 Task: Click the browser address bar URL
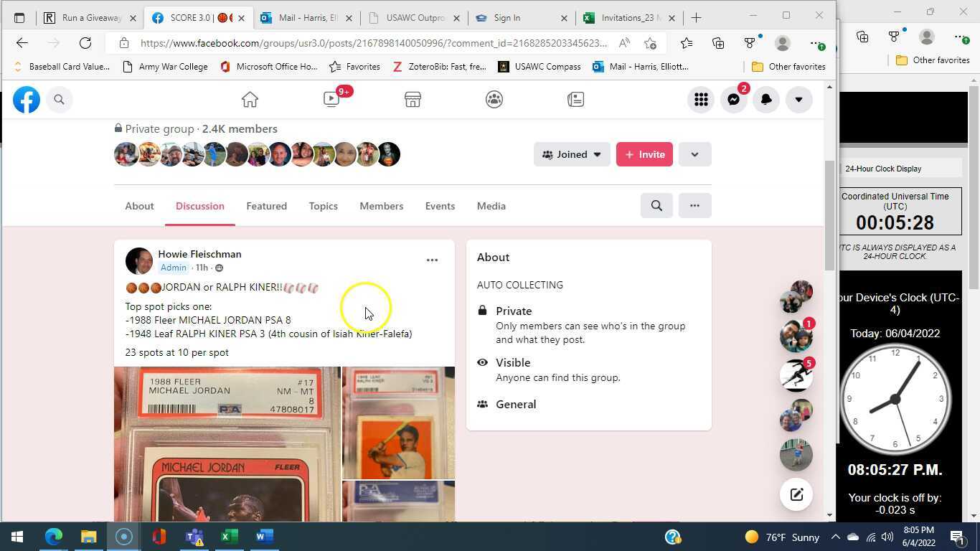point(373,43)
